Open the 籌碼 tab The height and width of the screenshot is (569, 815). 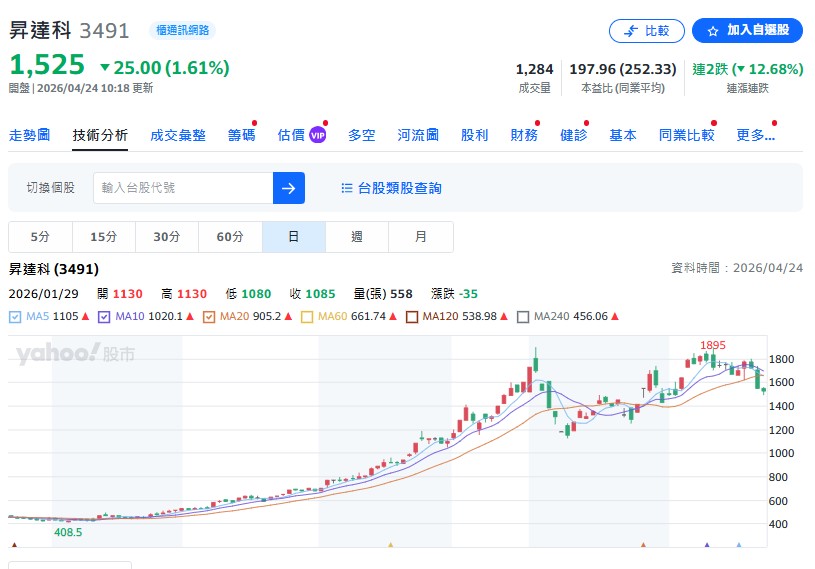241,135
